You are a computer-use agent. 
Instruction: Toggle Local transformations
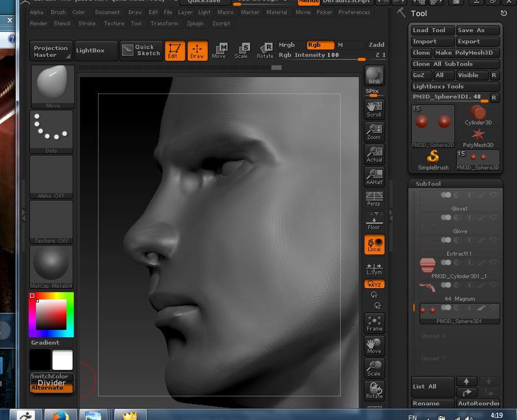pos(374,244)
